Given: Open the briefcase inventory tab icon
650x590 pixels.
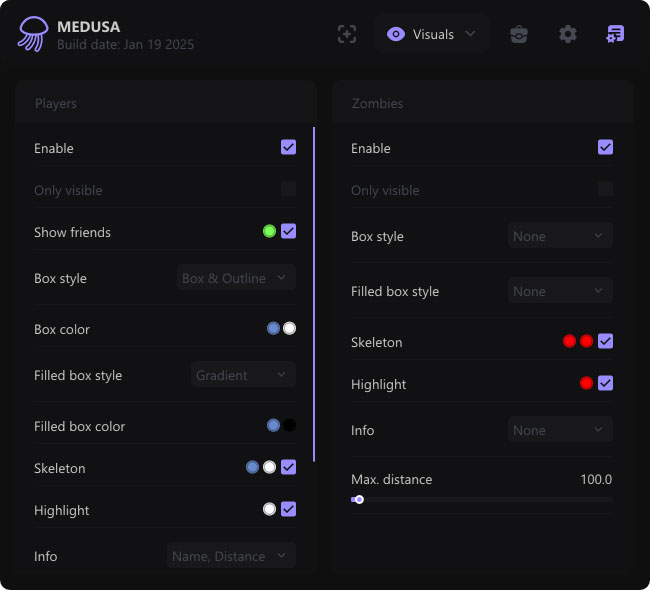Looking at the screenshot, I should pyautogui.click(x=518, y=34).
